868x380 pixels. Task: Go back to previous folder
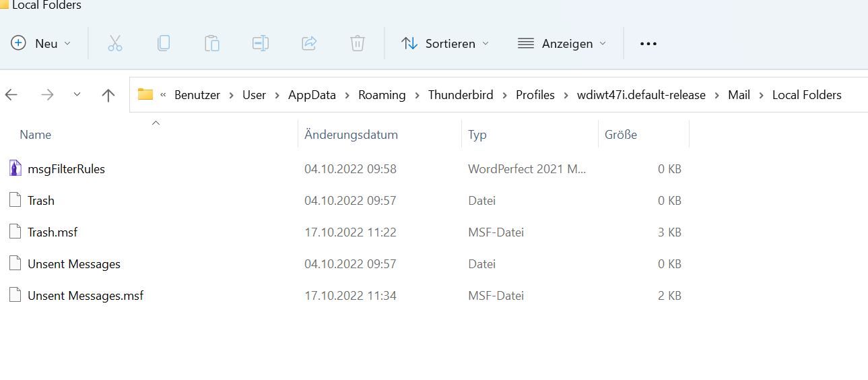11,95
